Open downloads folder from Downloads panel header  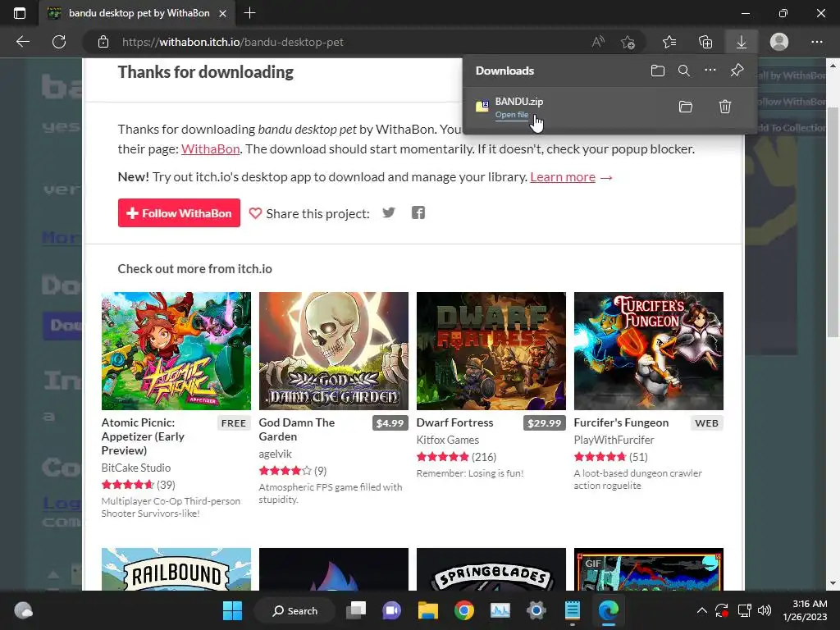[x=657, y=71]
